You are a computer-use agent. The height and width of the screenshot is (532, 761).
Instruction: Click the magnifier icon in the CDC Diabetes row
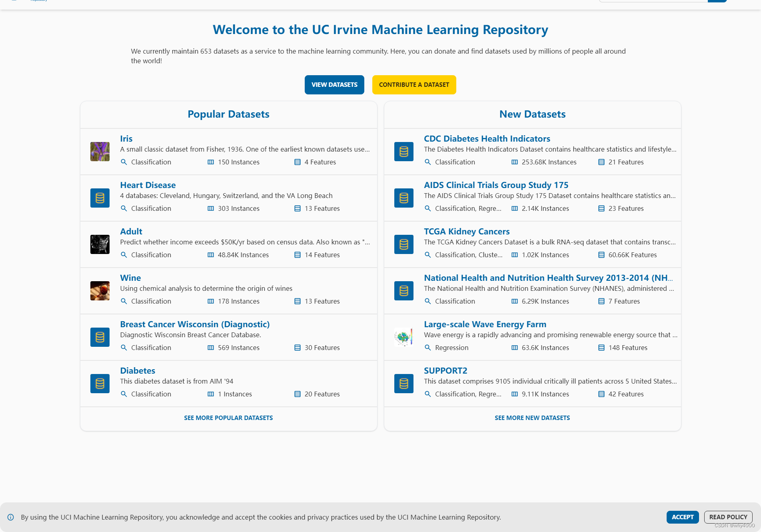pos(428,162)
